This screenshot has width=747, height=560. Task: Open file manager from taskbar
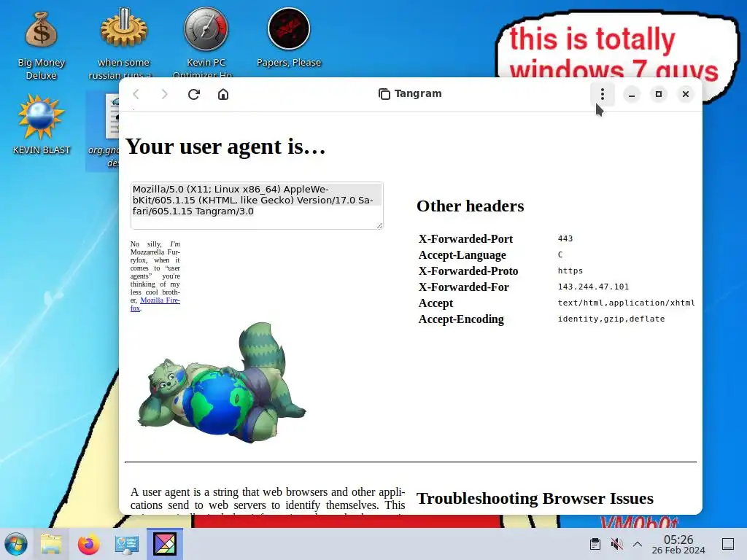51,544
